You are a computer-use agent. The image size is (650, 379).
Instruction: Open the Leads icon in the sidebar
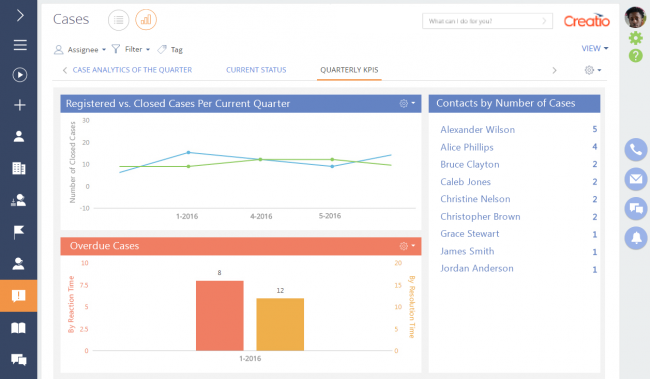19,200
